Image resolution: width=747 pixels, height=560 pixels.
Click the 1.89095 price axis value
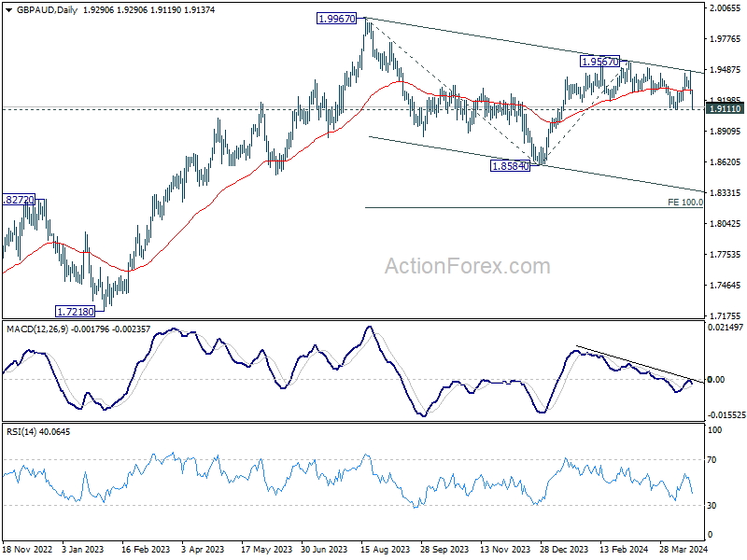tap(726, 132)
